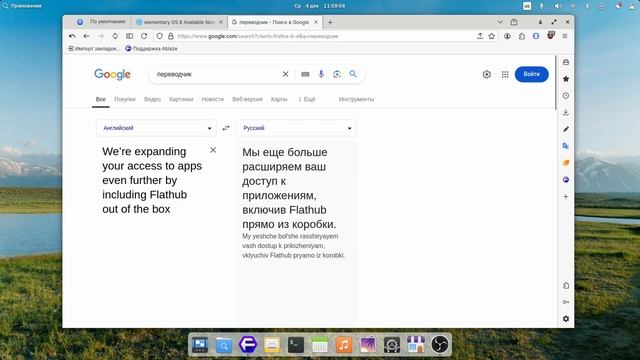
Task: Toggle the sidebar panel icon in toolbar
Action: click(129, 36)
